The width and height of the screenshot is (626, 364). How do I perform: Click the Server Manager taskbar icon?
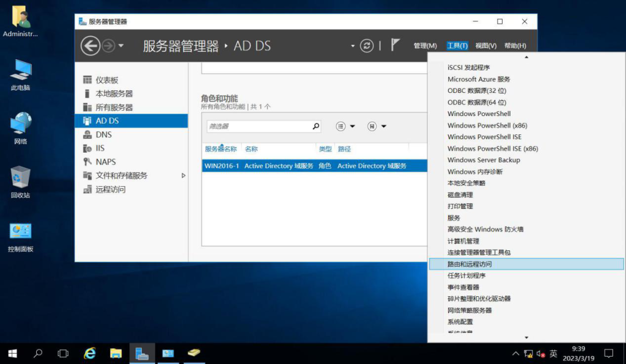(142, 353)
